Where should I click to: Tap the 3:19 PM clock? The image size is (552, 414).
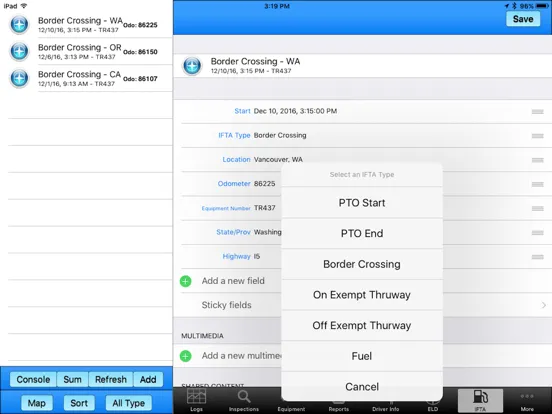click(x=277, y=6)
